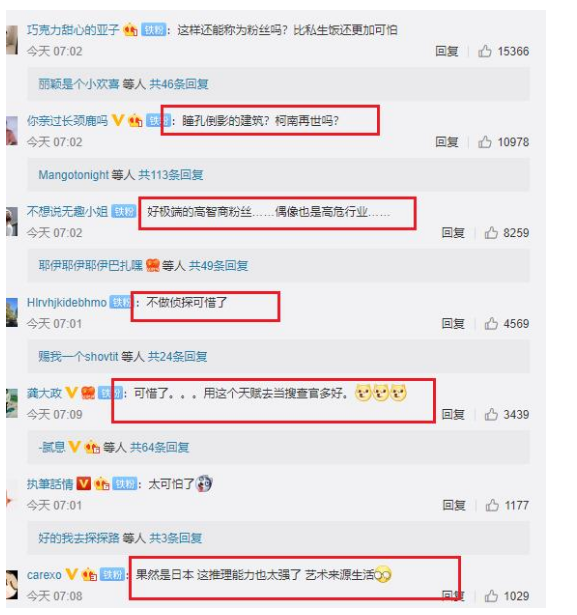Click the thumbs-up beside 1177

(492, 505)
